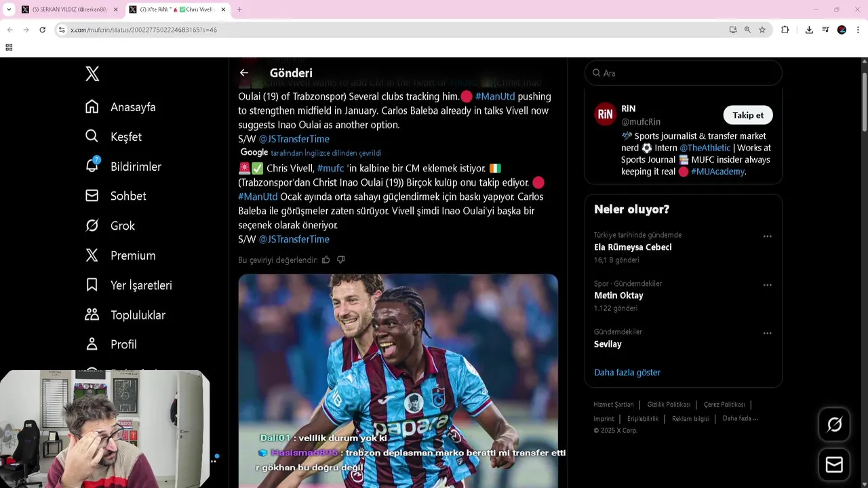Open #mufc hashtag in translated text
This screenshot has width=868, height=488.
pos(330,168)
